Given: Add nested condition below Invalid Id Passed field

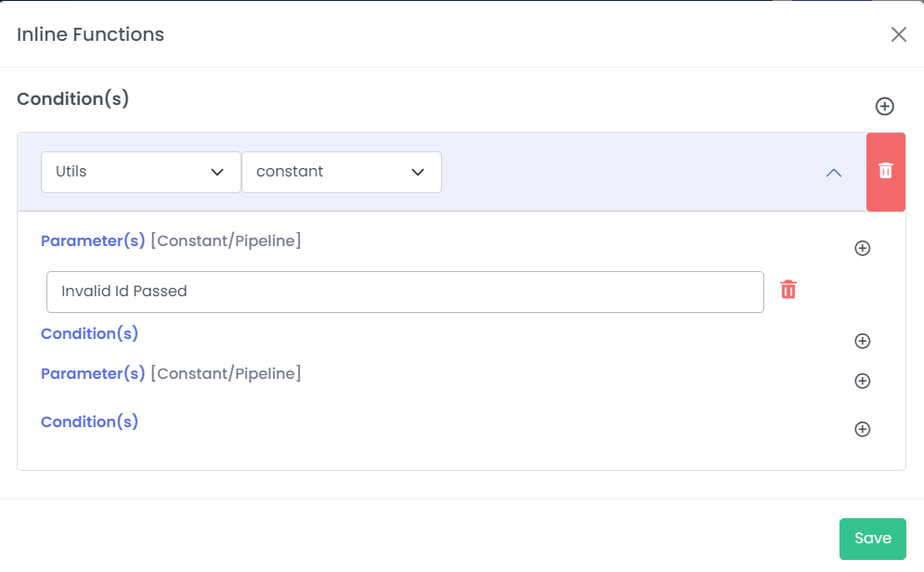Looking at the screenshot, I should 862,341.
